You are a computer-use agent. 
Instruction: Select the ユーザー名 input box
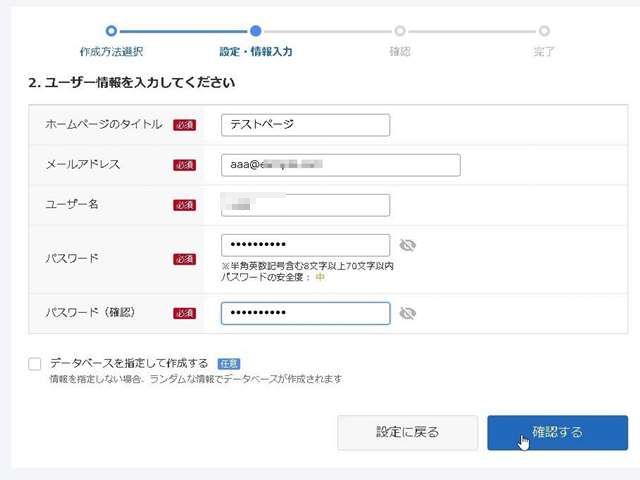point(305,205)
